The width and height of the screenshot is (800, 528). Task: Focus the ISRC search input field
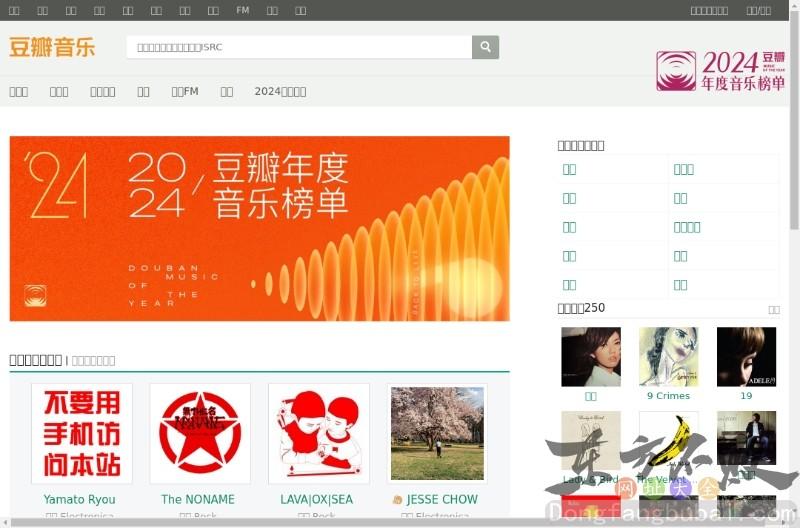pyautogui.click(x=298, y=47)
